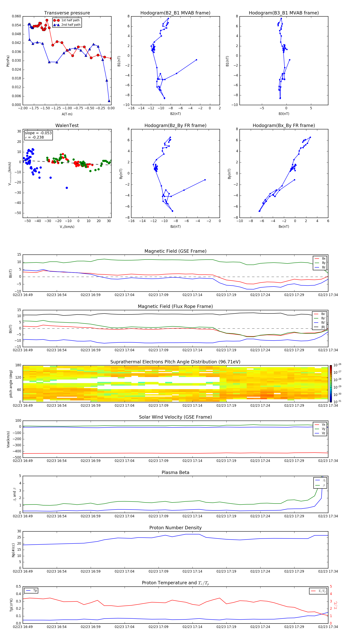Click the 'B3(nT)' x-axis label
This screenshot has height=644, width=351.
click(284, 114)
